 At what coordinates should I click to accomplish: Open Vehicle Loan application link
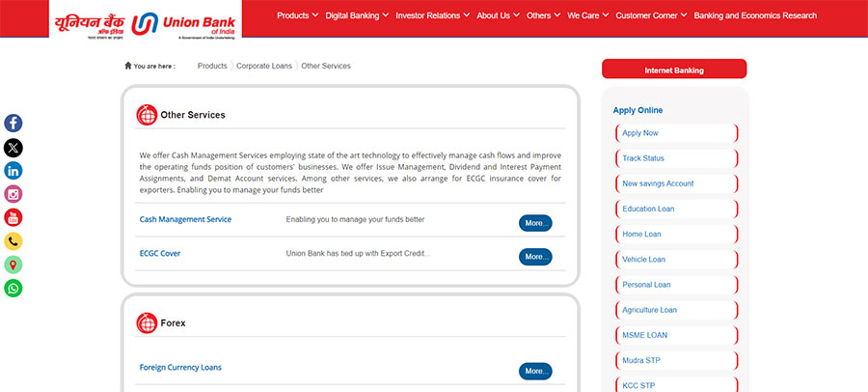coord(676,260)
